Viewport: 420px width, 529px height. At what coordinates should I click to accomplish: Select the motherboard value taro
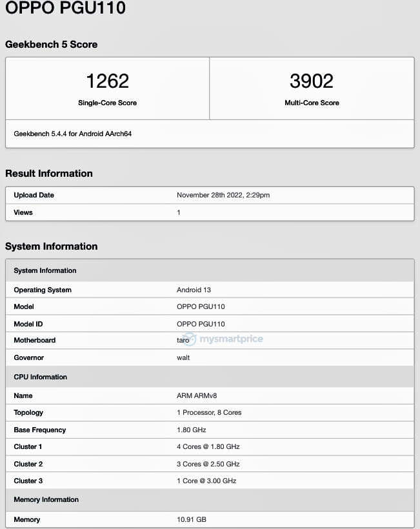coord(183,341)
